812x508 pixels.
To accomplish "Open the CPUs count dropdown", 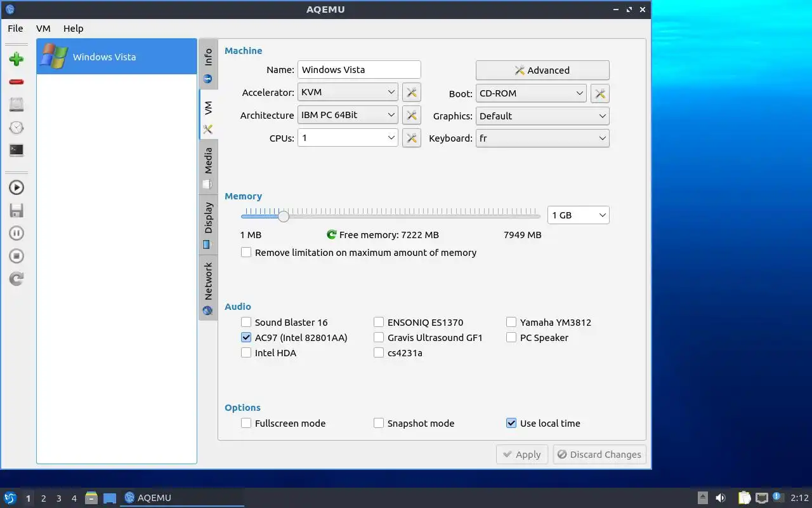I will [x=348, y=138].
